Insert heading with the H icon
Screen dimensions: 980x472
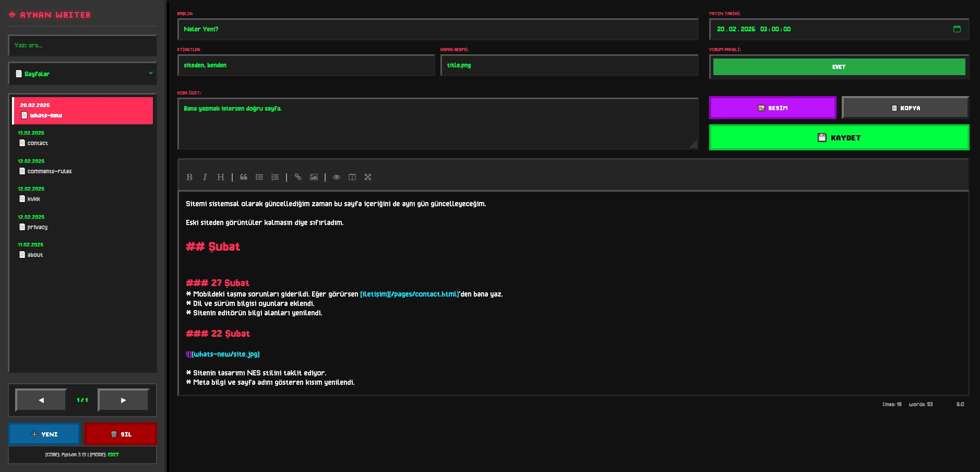[x=221, y=177]
